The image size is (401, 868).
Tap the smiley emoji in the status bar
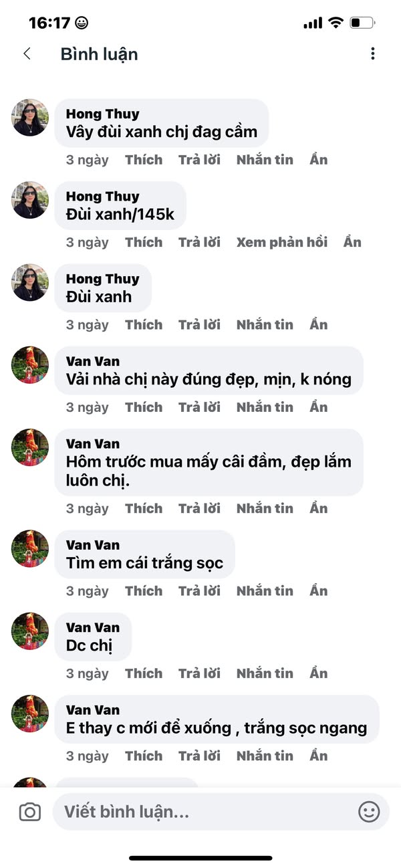coord(80,22)
